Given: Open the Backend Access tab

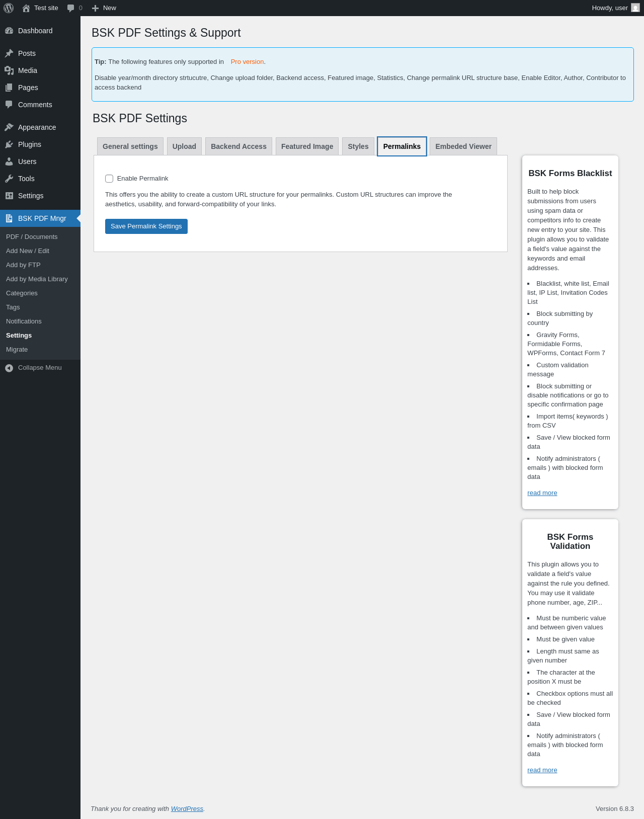Looking at the screenshot, I should click(x=238, y=146).
